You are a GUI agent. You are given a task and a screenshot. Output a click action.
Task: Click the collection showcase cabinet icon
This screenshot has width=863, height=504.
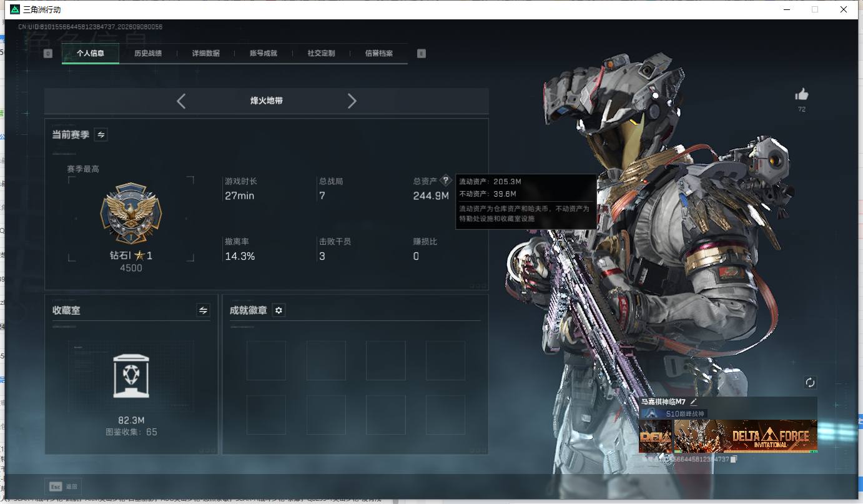pos(131,376)
